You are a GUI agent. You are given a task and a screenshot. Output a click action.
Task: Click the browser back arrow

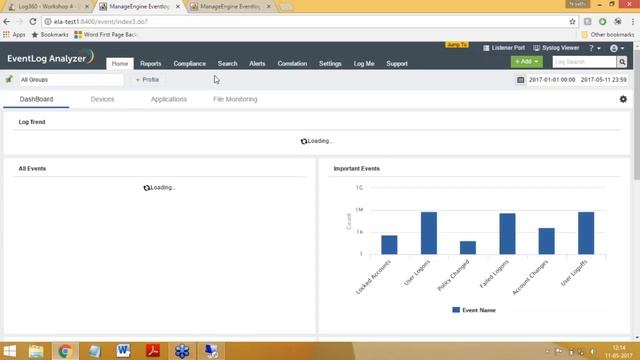tap(7, 22)
